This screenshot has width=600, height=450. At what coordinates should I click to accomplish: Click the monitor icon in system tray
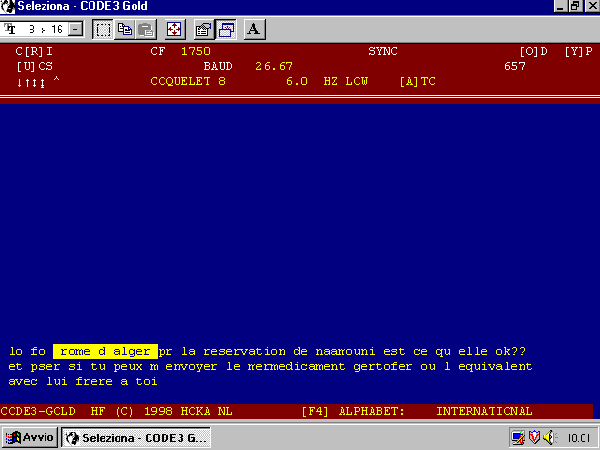tap(518, 437)
